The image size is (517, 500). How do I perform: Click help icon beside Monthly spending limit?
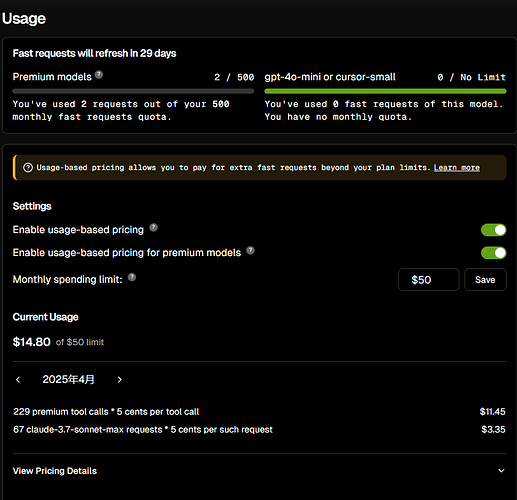(132, 277)
